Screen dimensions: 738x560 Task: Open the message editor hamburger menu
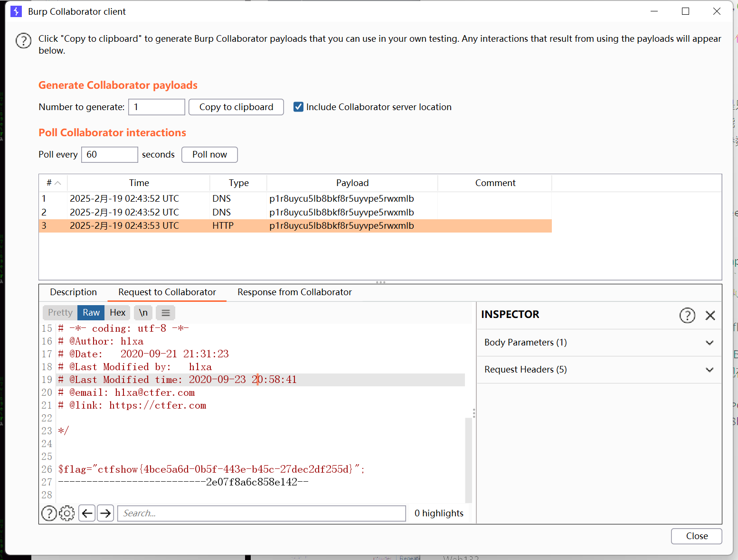click(166, 313)
